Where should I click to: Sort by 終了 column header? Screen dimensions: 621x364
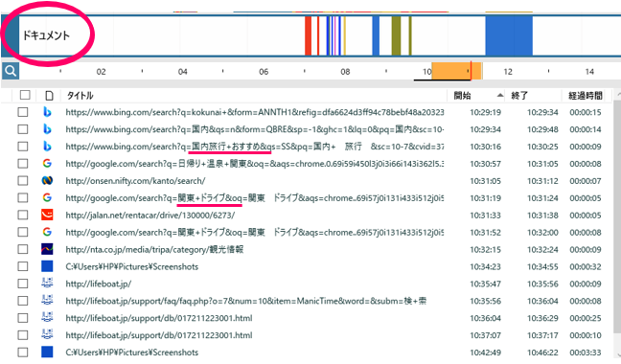coord(519,96)
